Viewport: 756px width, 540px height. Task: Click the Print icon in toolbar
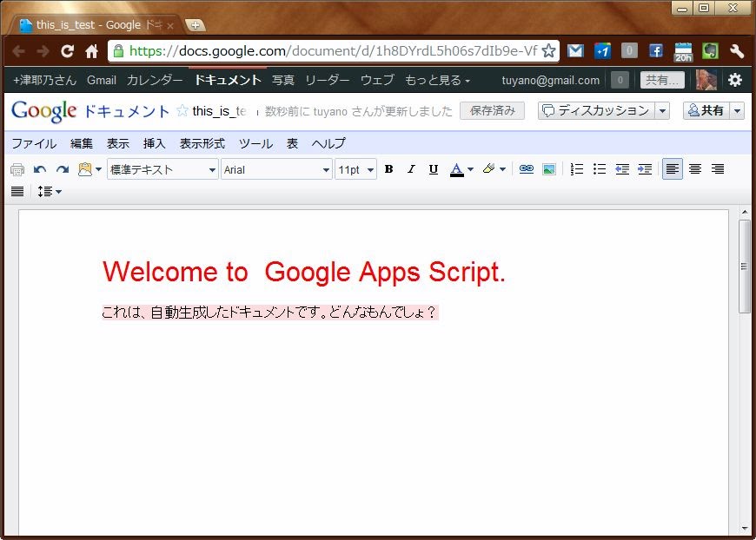pos(17,169)
